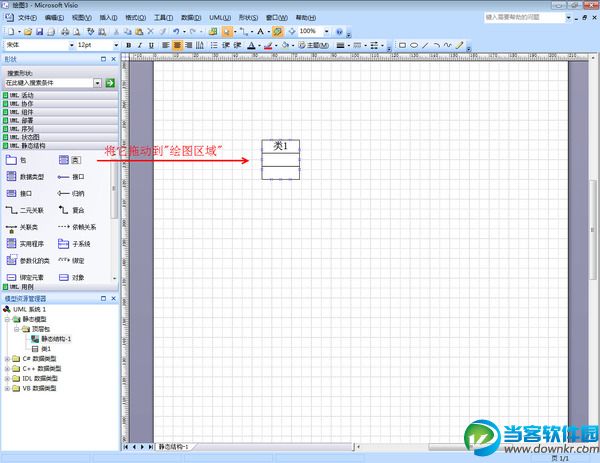Open the line weight dropdown arrow
The height and width of the screenshot is (463, 600).
click(x=349, y=45)
